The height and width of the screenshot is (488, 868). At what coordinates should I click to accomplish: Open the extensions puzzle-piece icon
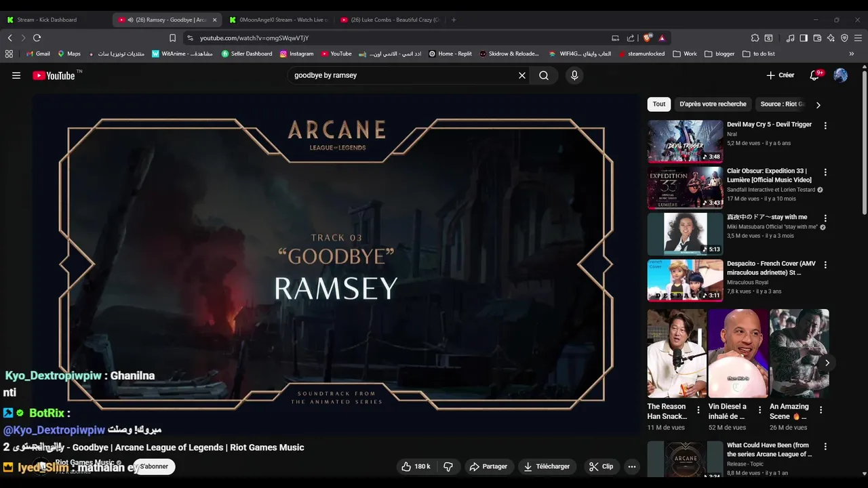tap(755, 38)
